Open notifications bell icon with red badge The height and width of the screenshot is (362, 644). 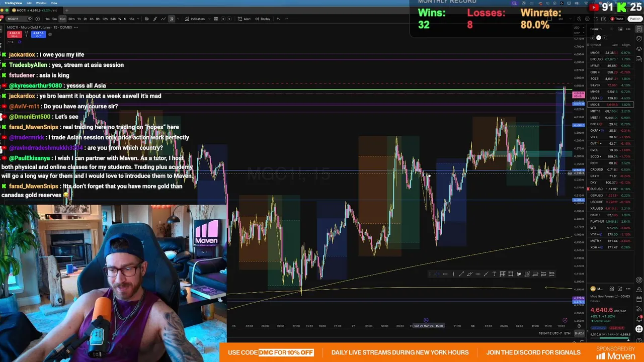point(639,318)
